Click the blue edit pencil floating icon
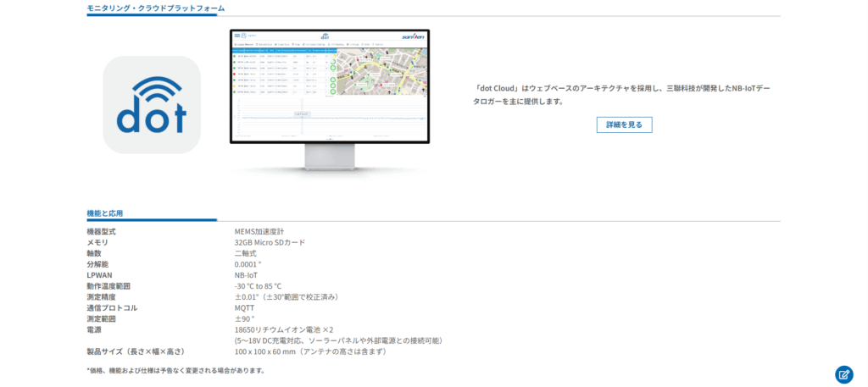The height and width of the screenshot is (387, 868). 843,373
